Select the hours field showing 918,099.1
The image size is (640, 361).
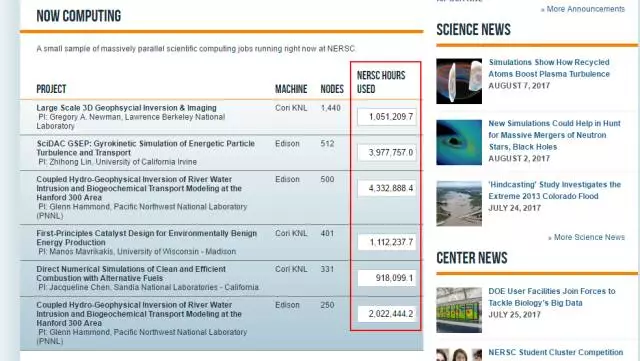click(387, 278)
